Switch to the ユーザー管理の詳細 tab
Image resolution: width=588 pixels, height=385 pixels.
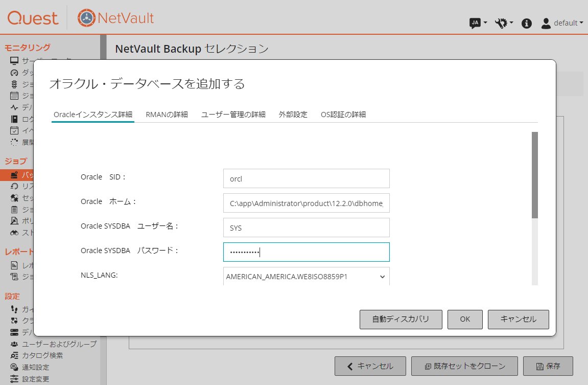[x=233, y=115]
